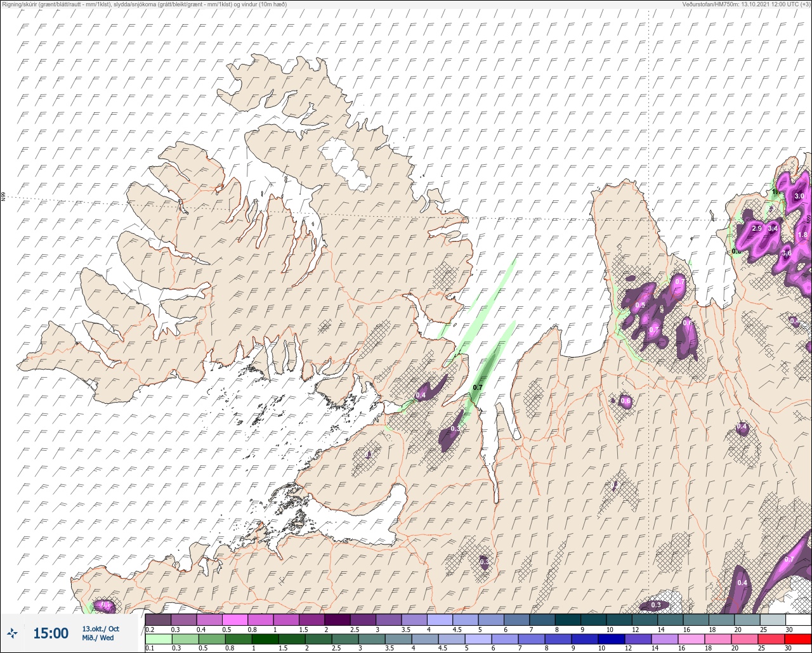Click the red swatch ending the lower legend row
The height and width of the screenshot is (653, 812).
[798, 639]
